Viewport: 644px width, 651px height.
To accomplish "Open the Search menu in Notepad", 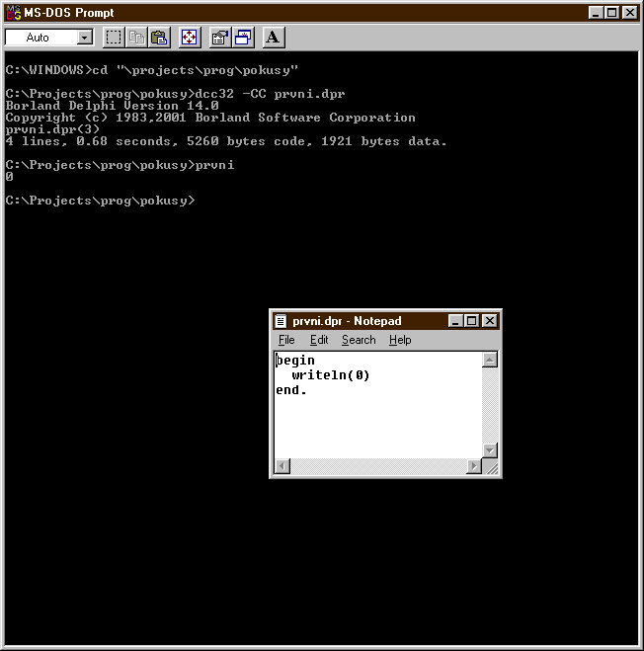I will [x=359, y=340].
